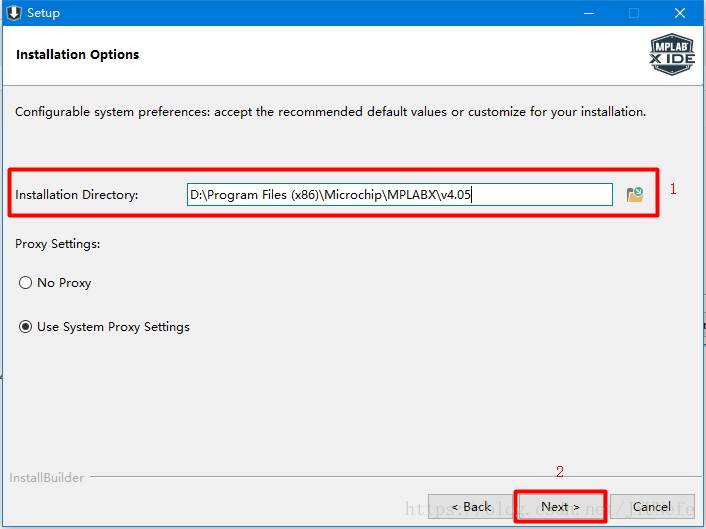Choose Use System Proxy Settings radio button
706x529 pixels.
(x=26, y=327)
